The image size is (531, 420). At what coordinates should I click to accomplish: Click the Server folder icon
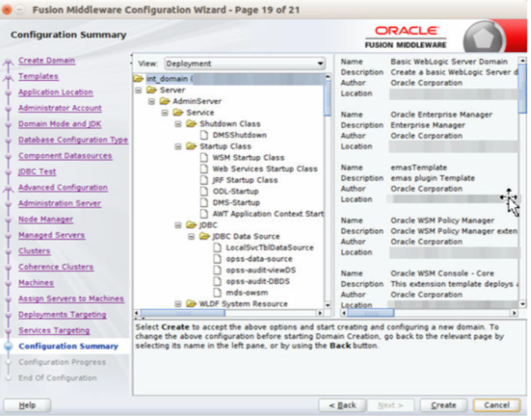click(152, 90)
